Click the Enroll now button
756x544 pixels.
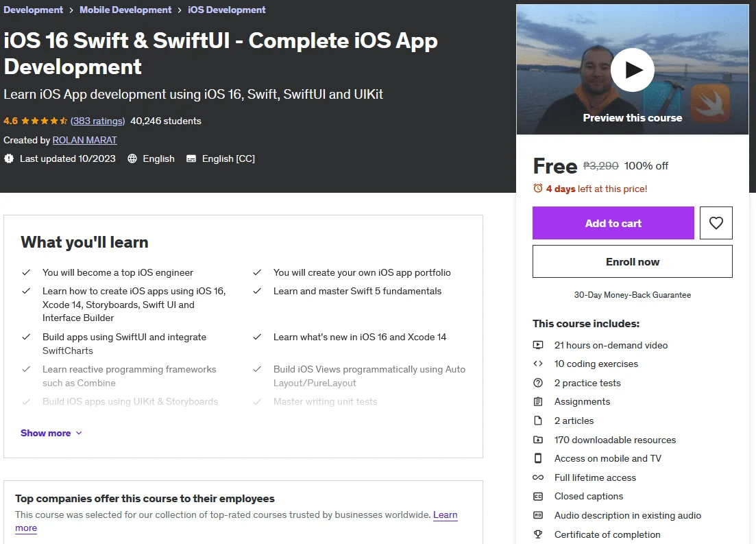click(x=632, y=261)
